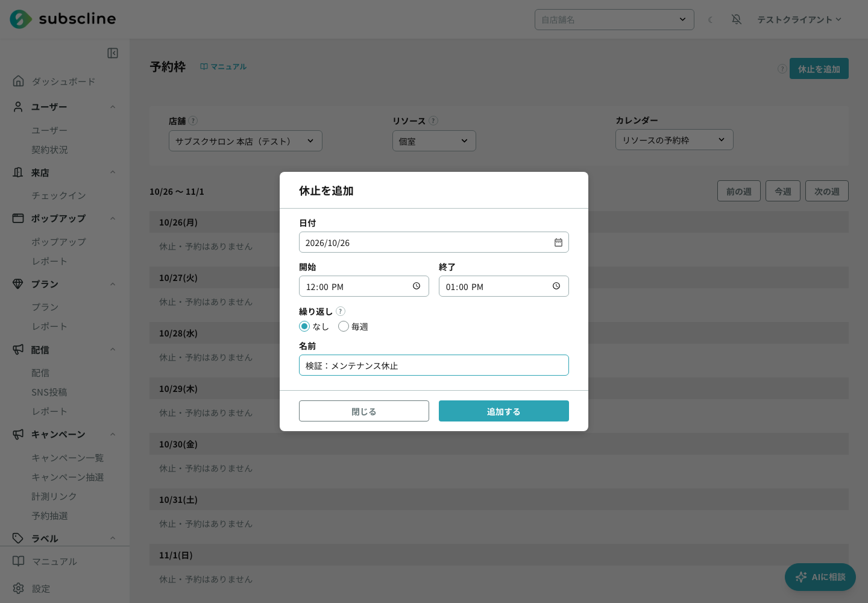868x603 pixels.
Task: Open 設定 gear icon in sidebar
Action: coord(19,588)
